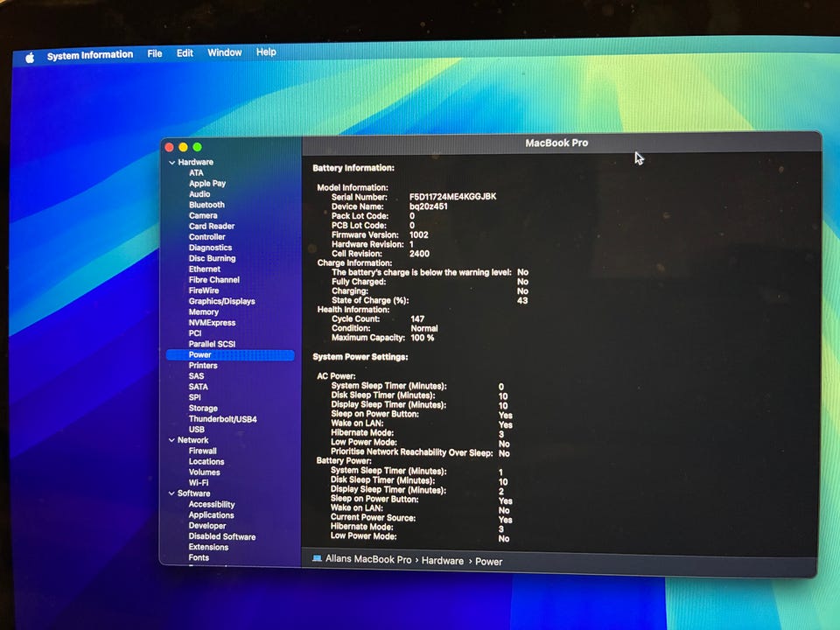The height and width of the screenshot is (630, 840).
Task: Collapse the Hardware section chevron
Action: point(172,163)
